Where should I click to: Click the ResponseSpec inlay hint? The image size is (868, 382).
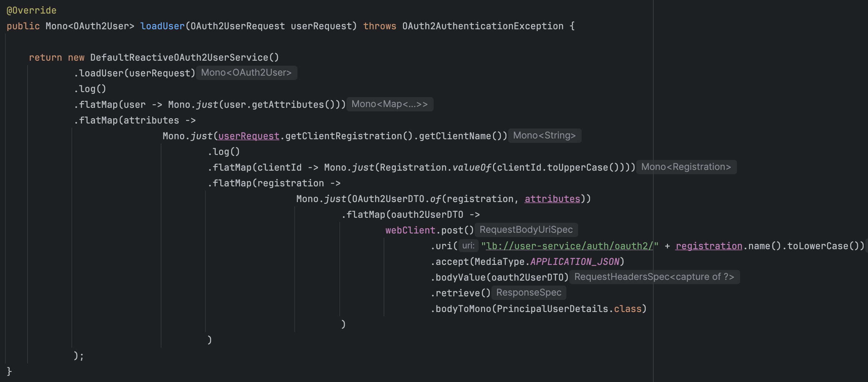(529, 293)
